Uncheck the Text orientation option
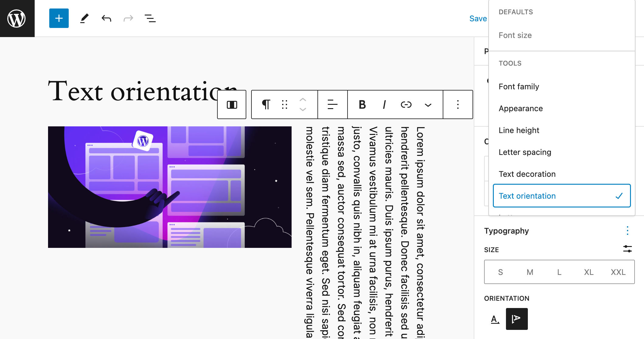 (x=561, y=196)
